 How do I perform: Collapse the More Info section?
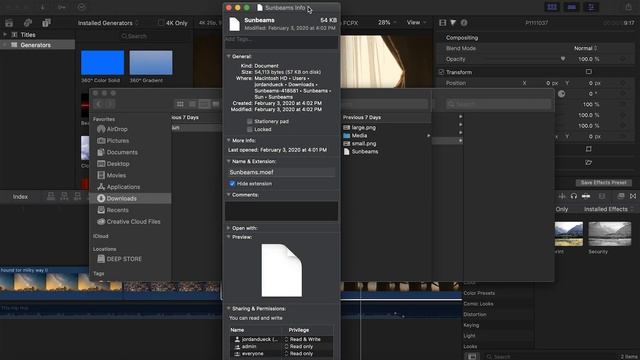coord(229,140)
